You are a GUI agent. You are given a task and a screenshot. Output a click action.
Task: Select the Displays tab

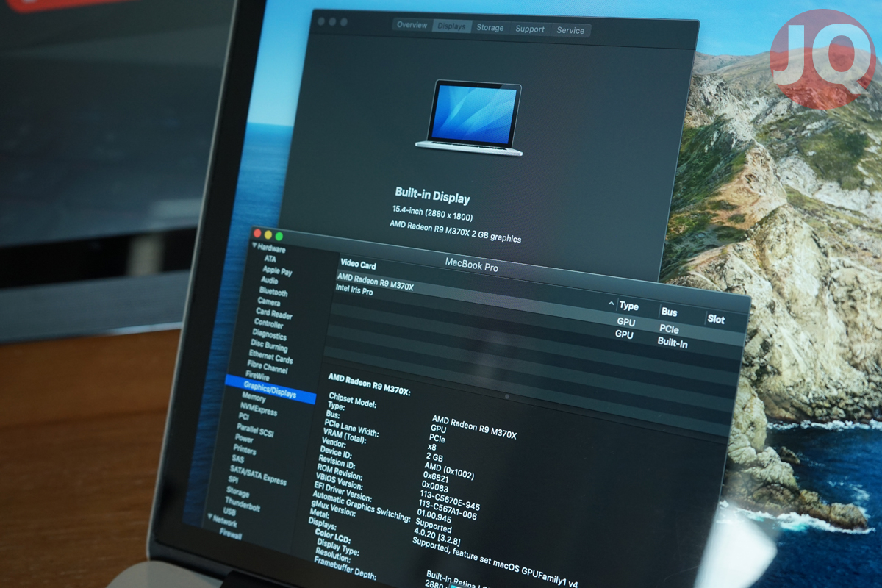click(451, 26)
